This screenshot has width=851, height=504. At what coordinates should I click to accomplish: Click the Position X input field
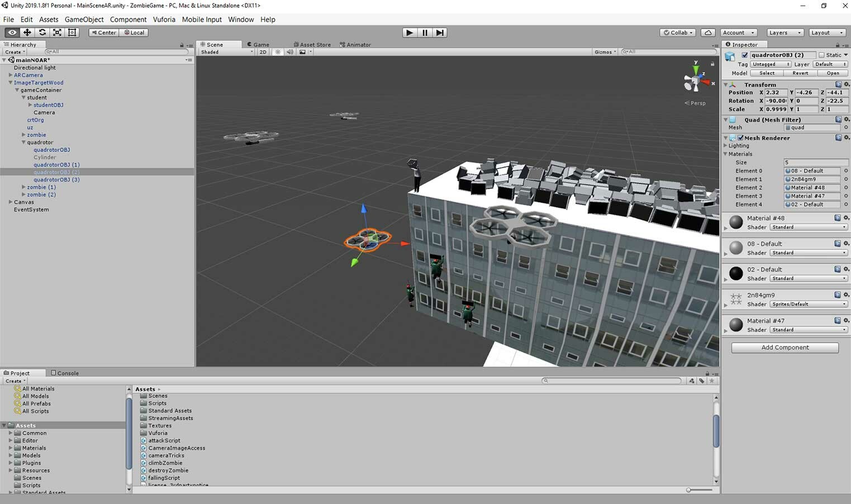(776, 93)
